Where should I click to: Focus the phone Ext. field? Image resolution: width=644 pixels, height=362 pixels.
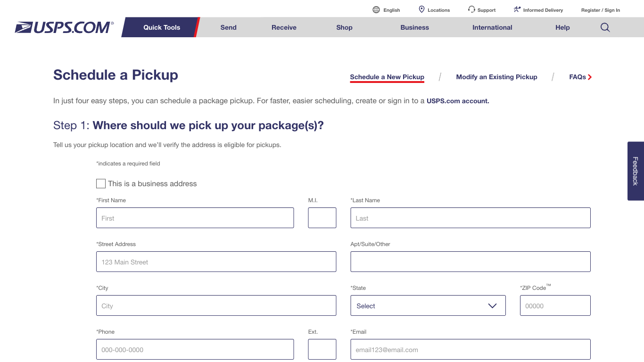(322, 349)
